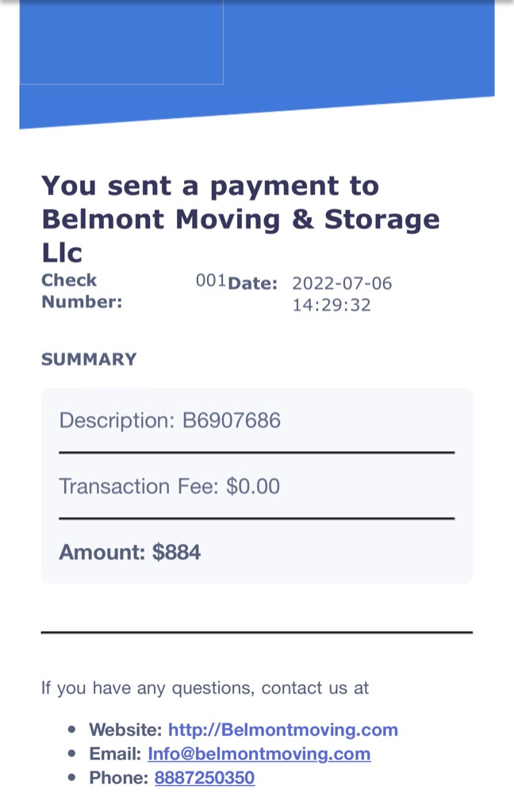Select the "Date:" label
The height and width of the screenshot is (812, 514).
pyautogui.click(x=252, y=283)
